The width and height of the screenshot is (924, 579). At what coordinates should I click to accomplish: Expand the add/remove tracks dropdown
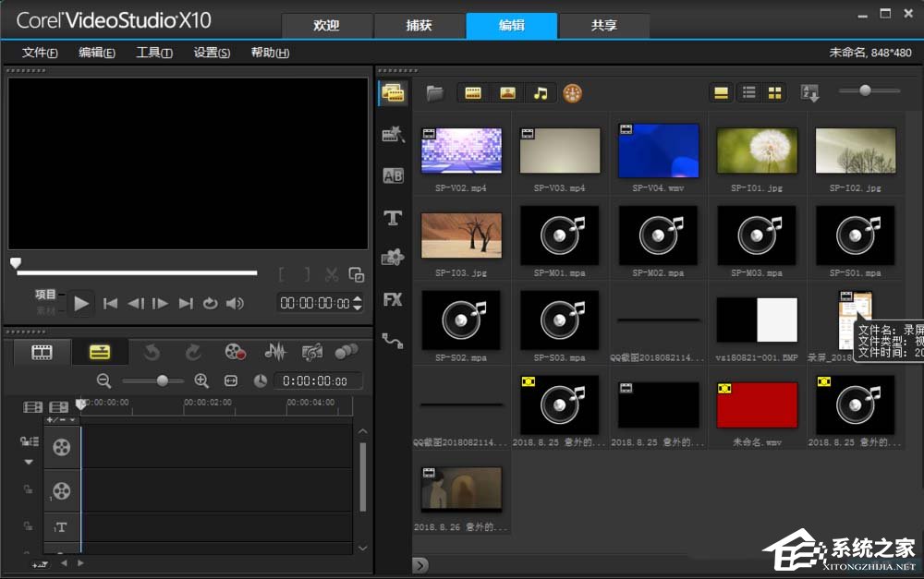point(61,420)
